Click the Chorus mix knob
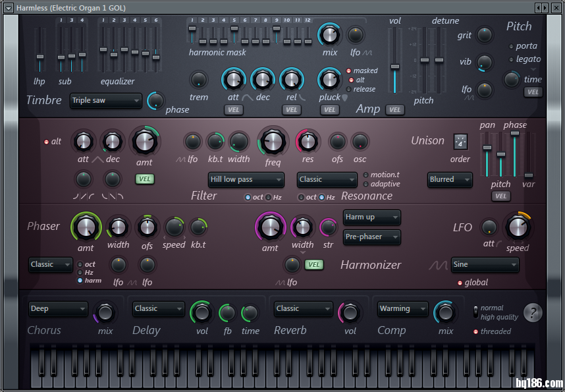This screenshot has width=565, height=392. click(105, 312)
